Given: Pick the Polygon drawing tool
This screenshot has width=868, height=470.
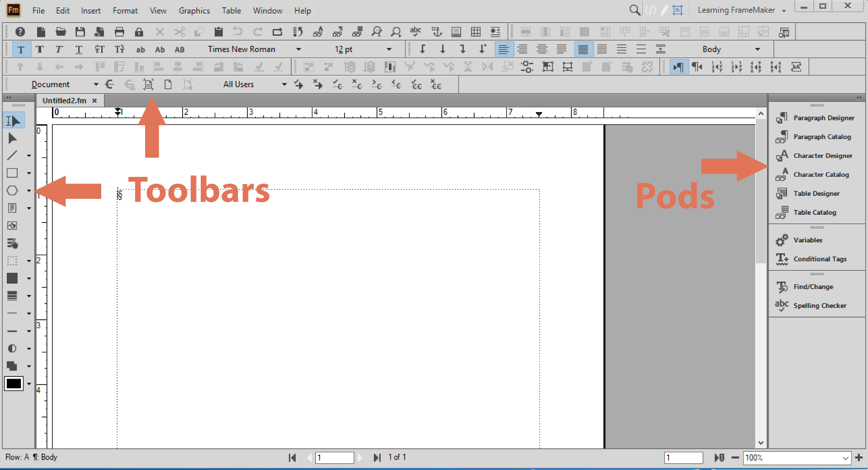Looking at the screenshot, I should point(12,190).
